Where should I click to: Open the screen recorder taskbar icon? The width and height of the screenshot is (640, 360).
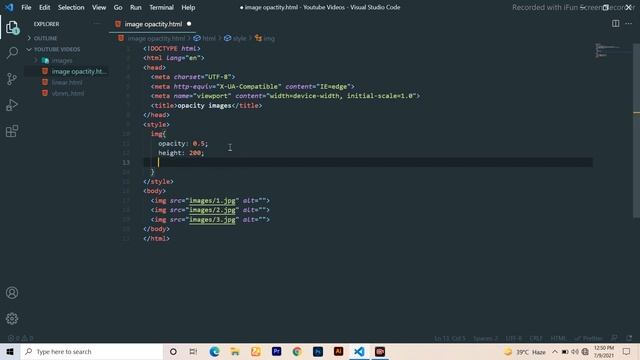coord(380,352)
